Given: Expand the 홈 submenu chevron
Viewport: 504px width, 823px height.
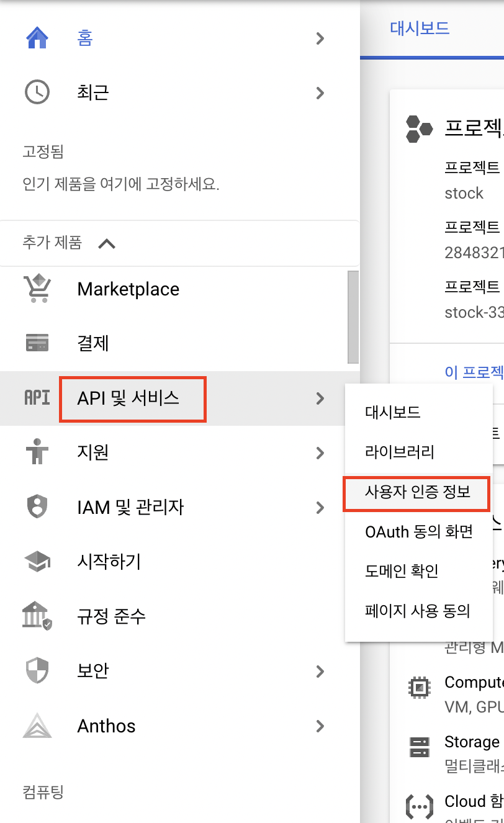Looking at the screenshot, I should [320, 38].
